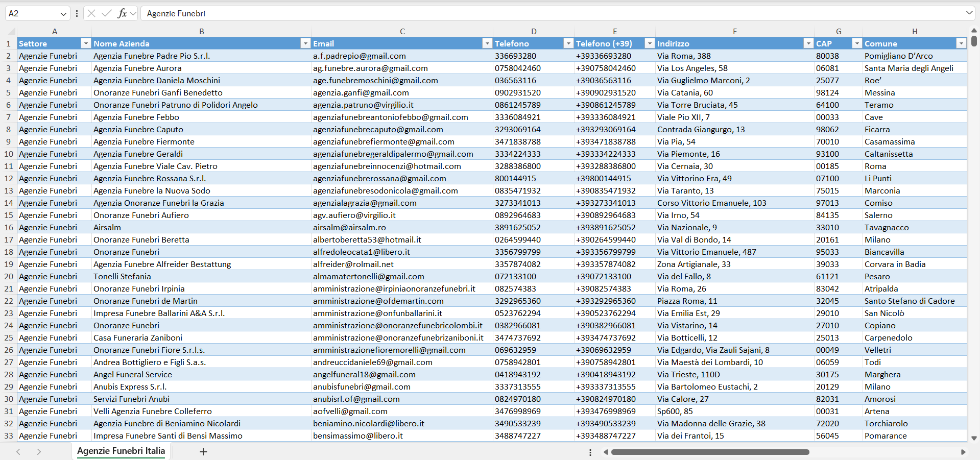The height and width of the screenshot is (460, 980).
Task: Select column F header
Action: [x=734, y=31]
